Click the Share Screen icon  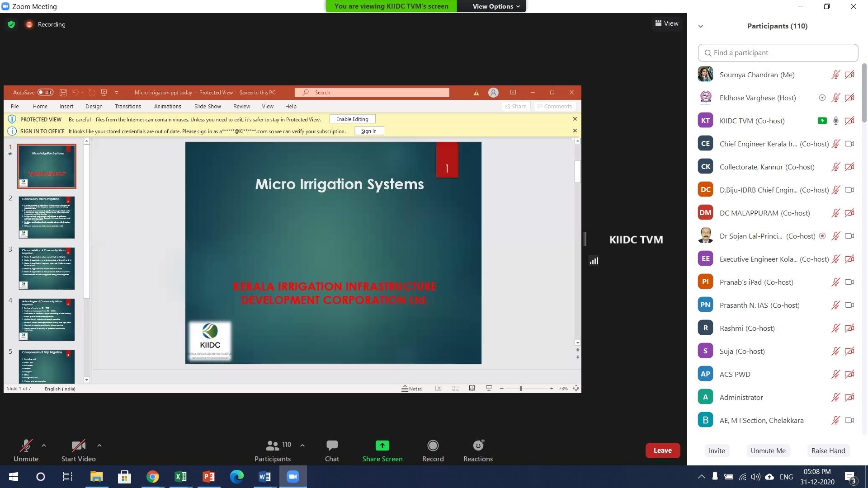click(382, 446)
